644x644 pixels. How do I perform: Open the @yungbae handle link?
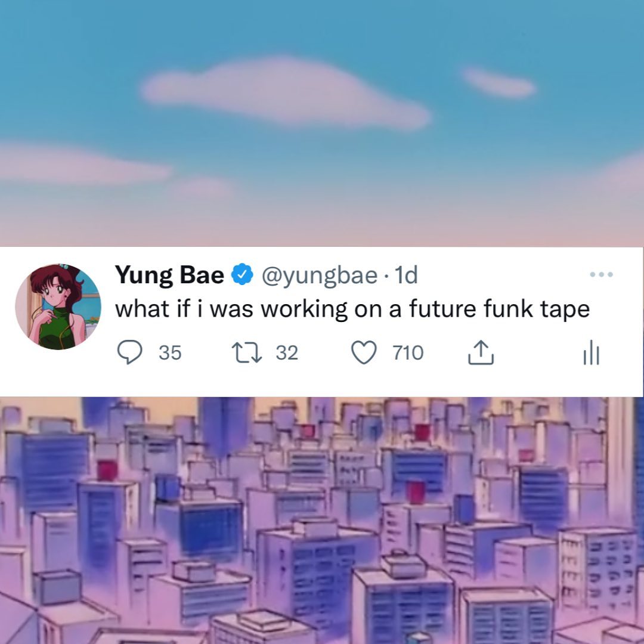[320, 275]
